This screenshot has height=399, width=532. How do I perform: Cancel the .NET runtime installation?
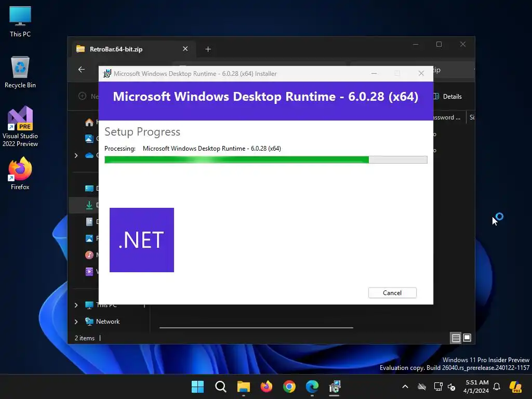(x=392, y=293)
